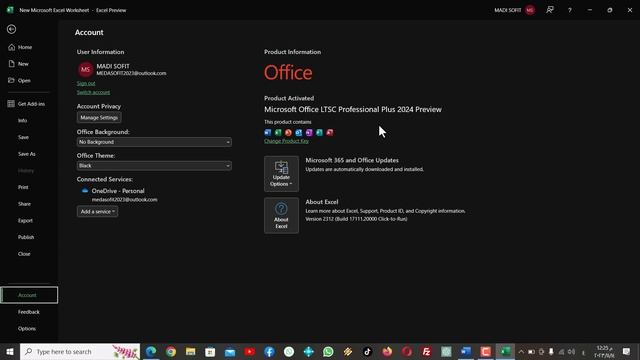Viewport: 640px width, 360px height.
Task: Open TikTok from the taskbar
Action: coord(367,351)
